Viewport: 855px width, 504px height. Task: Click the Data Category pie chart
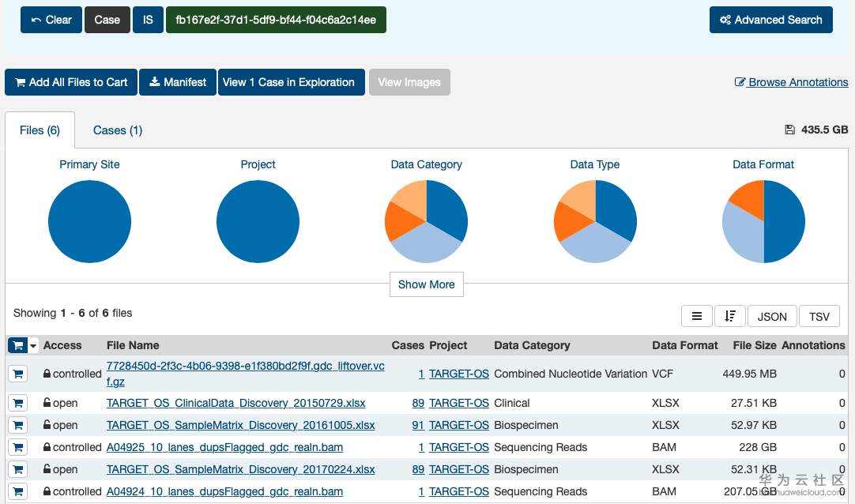pyautogui.click(x=427, y=221)
